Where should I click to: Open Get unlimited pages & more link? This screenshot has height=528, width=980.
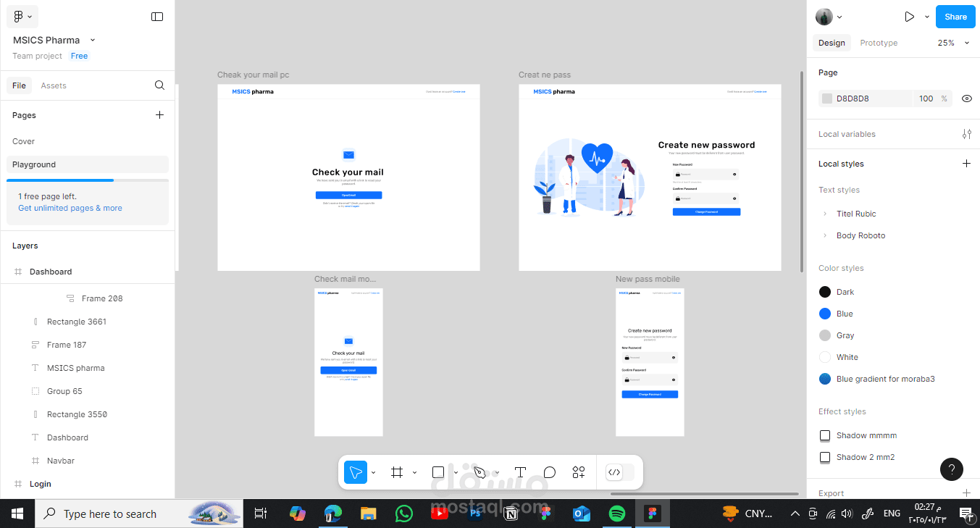click(70, 208)
